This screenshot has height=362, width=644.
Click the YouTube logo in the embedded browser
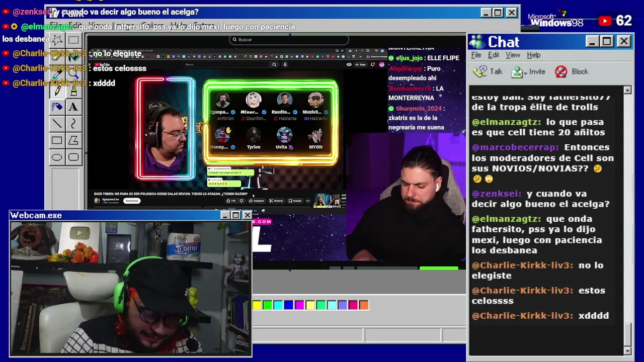click(x=103, y=64)
